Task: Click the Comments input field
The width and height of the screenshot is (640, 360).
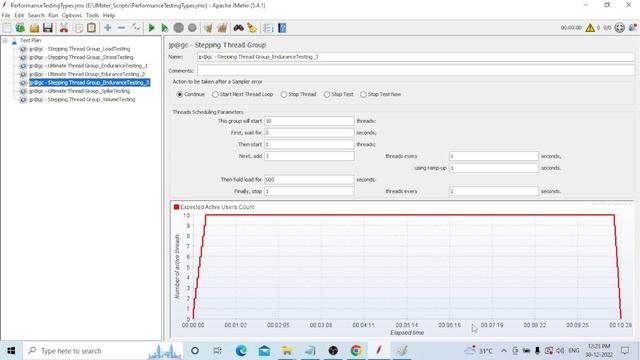Action: pos(416,70)
